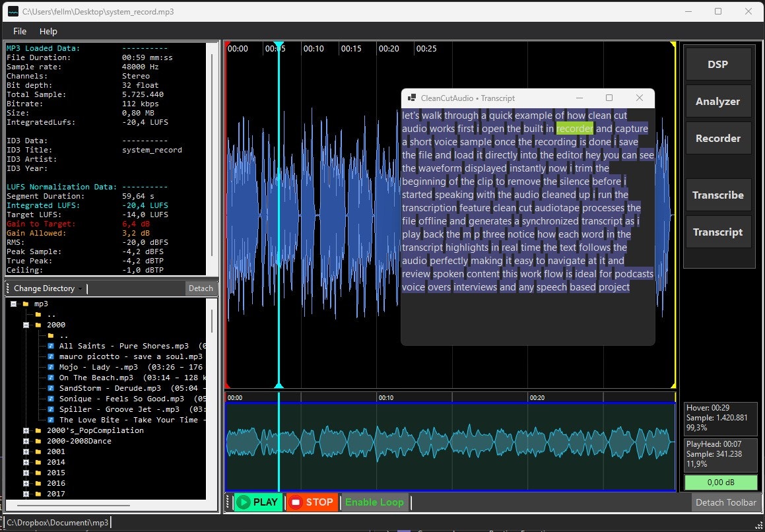The image size is (765, 532).
Task: Detach the file browser panel
Action: 201,288
